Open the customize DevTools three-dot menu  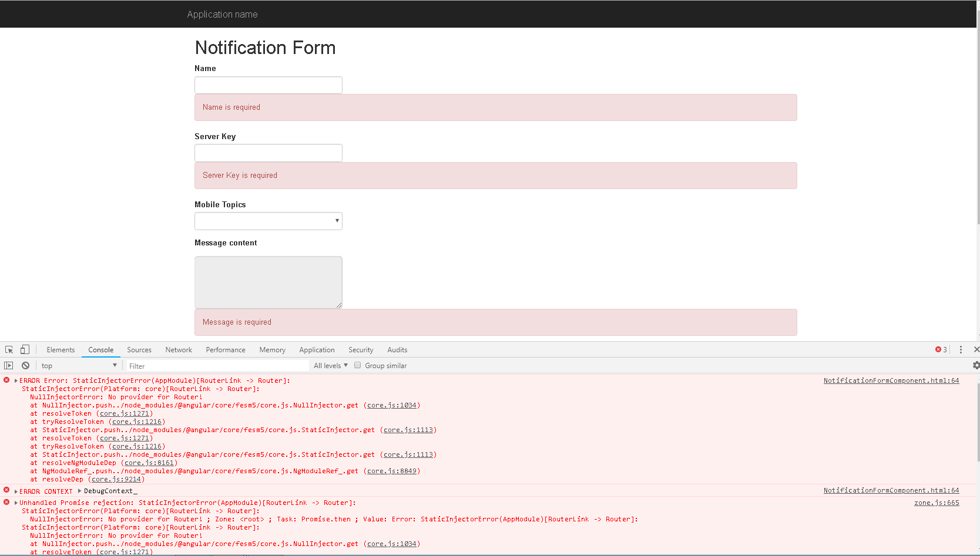(961, 349)
